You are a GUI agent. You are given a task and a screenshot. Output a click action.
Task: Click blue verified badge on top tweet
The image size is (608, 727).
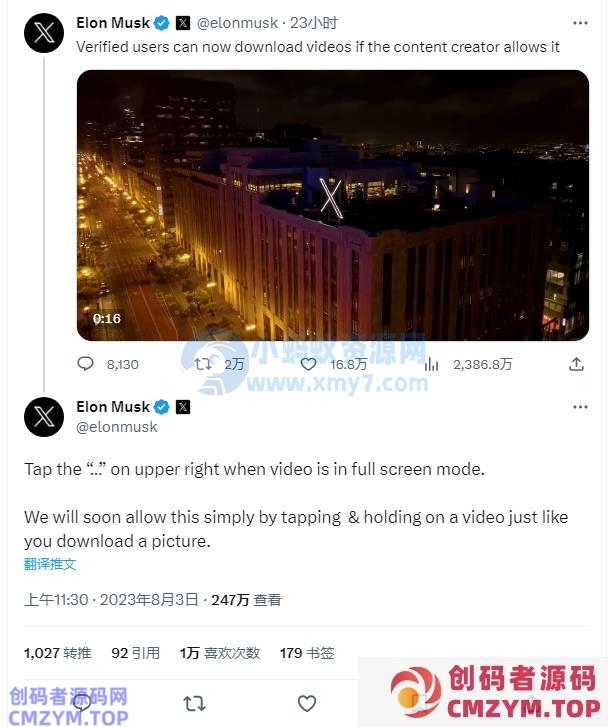click(161, 23)
